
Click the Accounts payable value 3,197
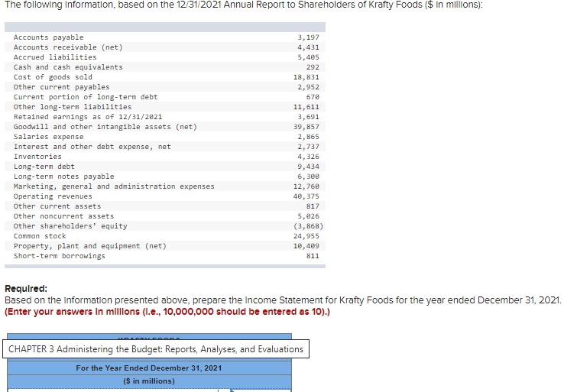pos(308,37)
